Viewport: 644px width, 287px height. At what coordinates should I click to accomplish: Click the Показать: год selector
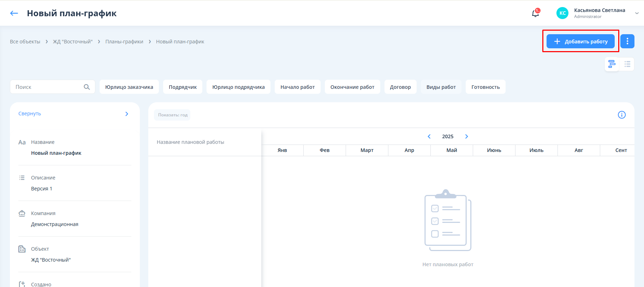click(x=172, y=115)
